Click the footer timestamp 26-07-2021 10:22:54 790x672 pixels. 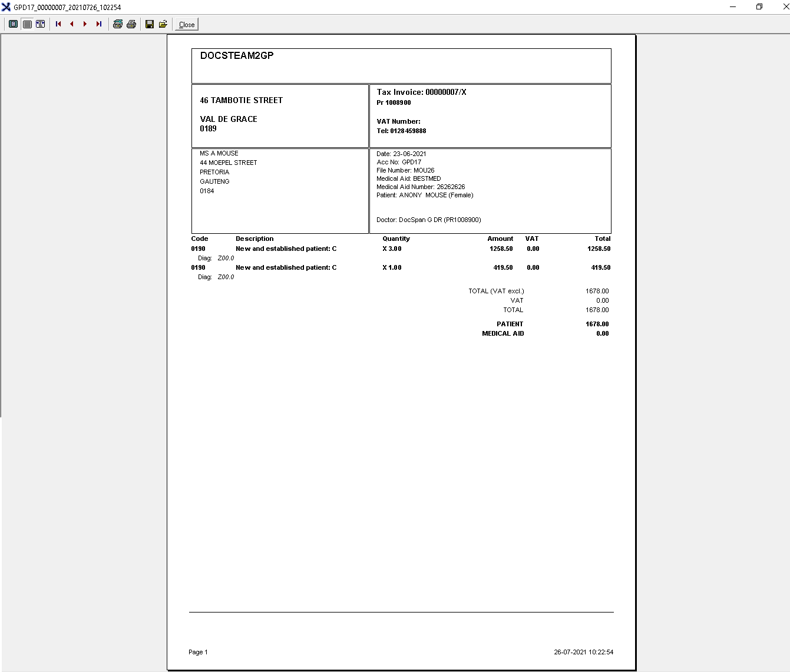584,652
